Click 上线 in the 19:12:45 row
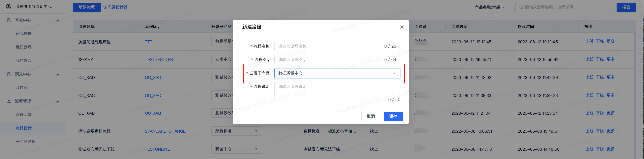Image resolution: width=644 pixels, height=159 pixels. [589, 42]
